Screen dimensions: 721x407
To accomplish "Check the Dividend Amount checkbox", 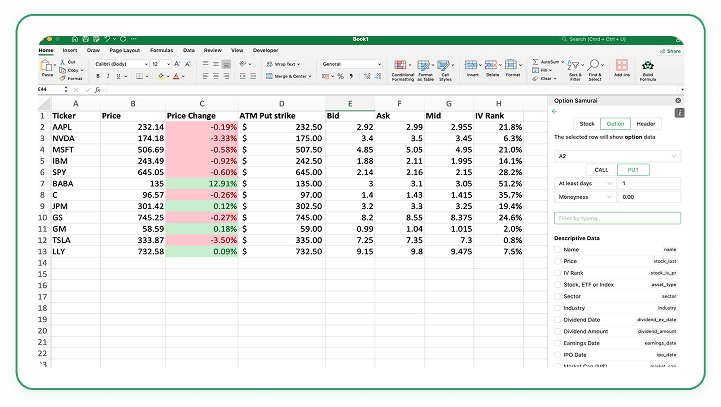I will coord(557,331).
